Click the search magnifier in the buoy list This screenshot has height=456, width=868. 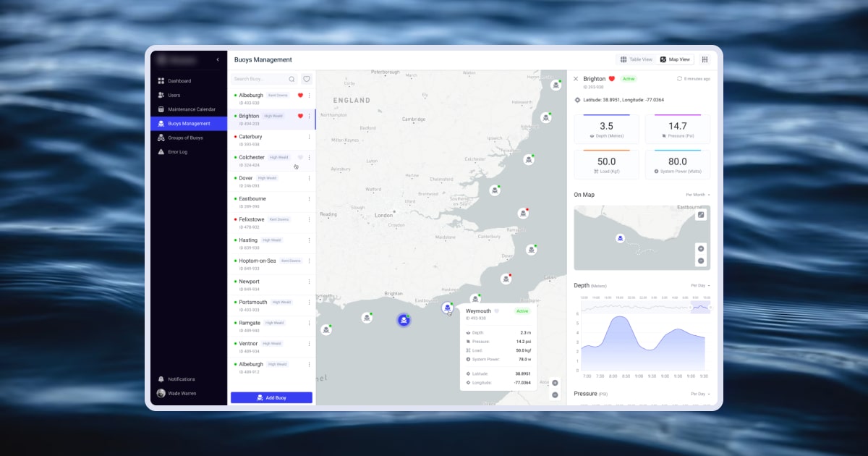(x=292, y=78)
